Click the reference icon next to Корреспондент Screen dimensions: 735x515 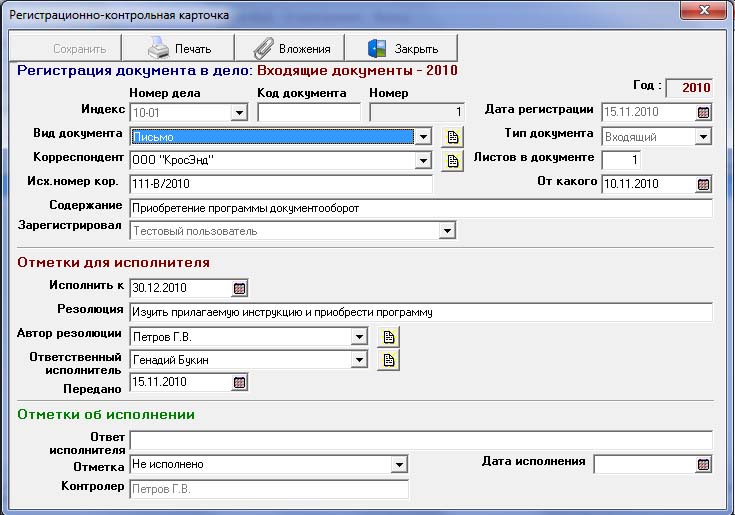click(x=451, y=161)
